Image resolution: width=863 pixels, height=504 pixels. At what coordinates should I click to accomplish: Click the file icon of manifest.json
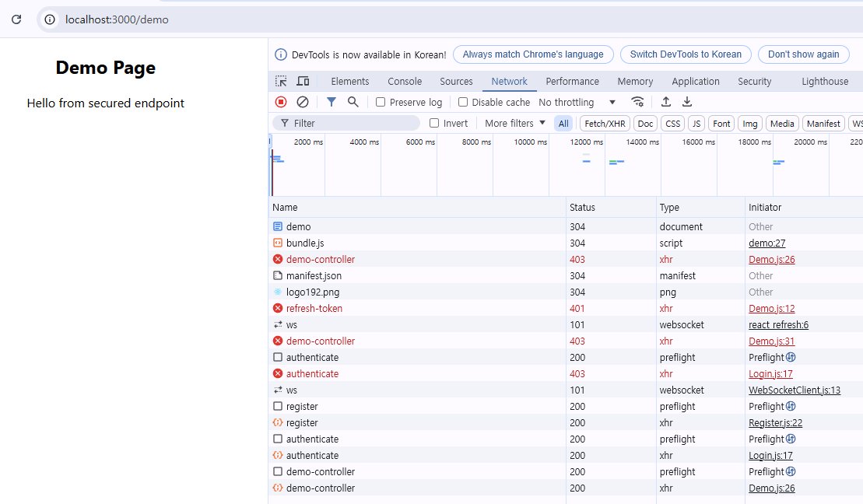coord(278,275)
